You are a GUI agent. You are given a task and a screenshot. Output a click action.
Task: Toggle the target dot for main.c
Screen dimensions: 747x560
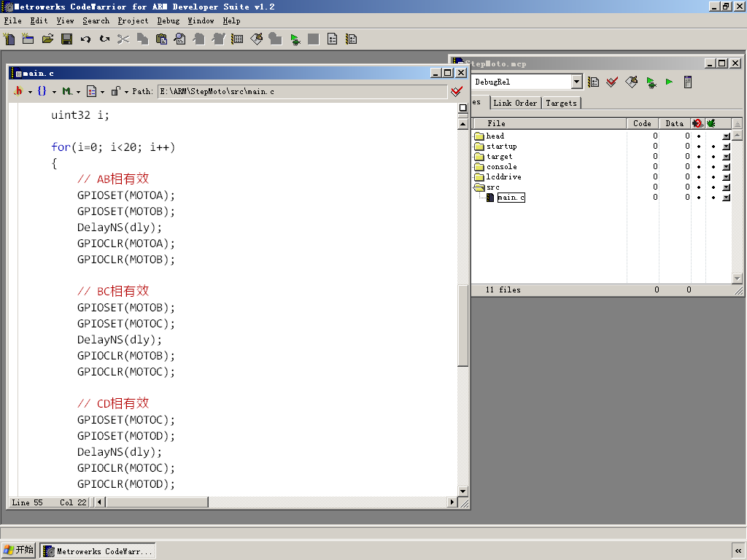click(699, 198)
